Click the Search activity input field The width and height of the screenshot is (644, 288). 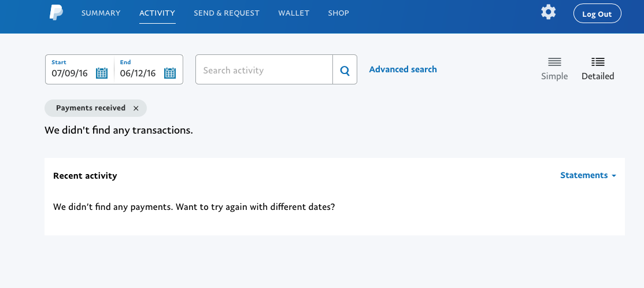(x=264, y=71)
